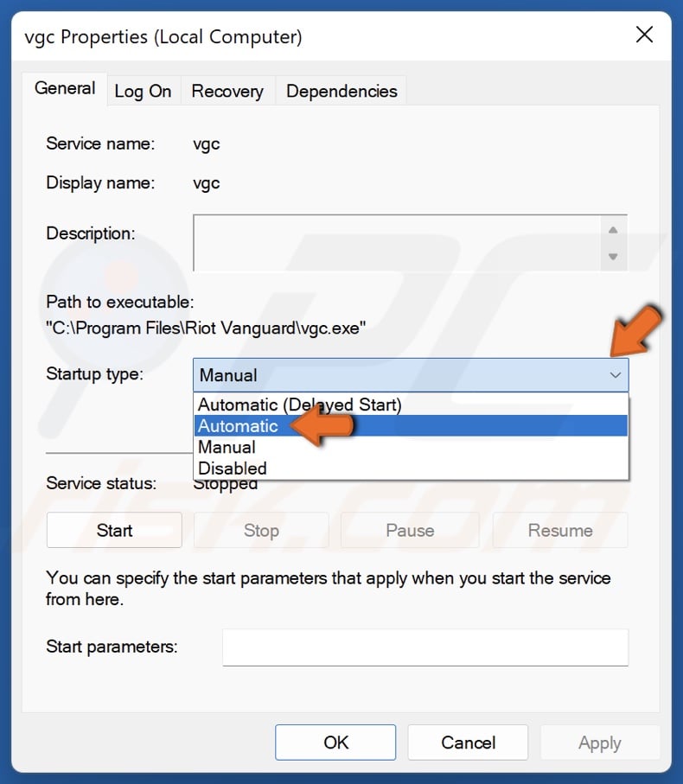This screenshot has height=784, width=683.
Task: Click the Pause button
Action: click(410, 530)
